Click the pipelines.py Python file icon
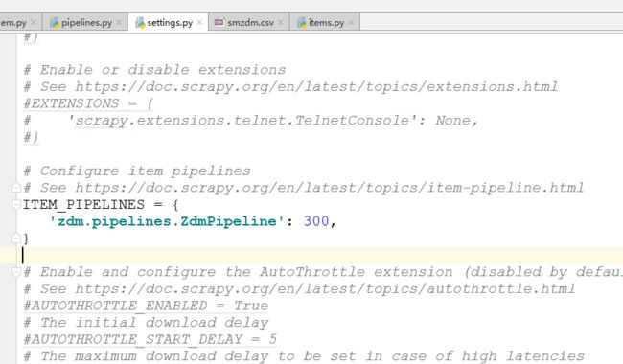This screenshot has width=623, height=364. tap(55, 23)
